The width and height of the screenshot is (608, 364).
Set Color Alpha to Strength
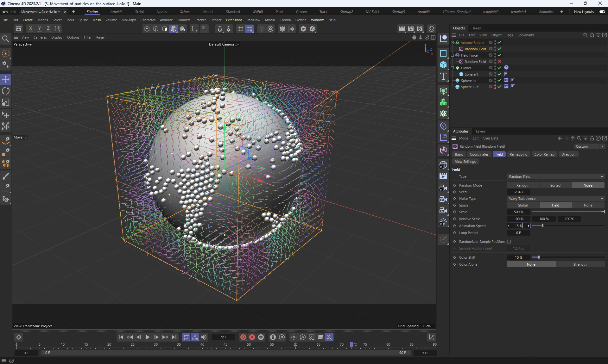pos(579,264)
